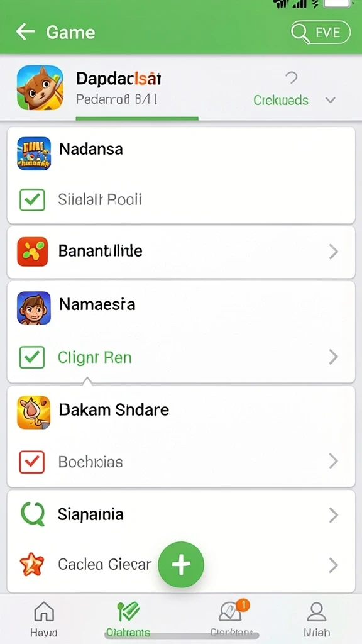
Task: Select the orange star icon by Caclea Giecar
Action: pyautogui.click(x=31, y=565)
